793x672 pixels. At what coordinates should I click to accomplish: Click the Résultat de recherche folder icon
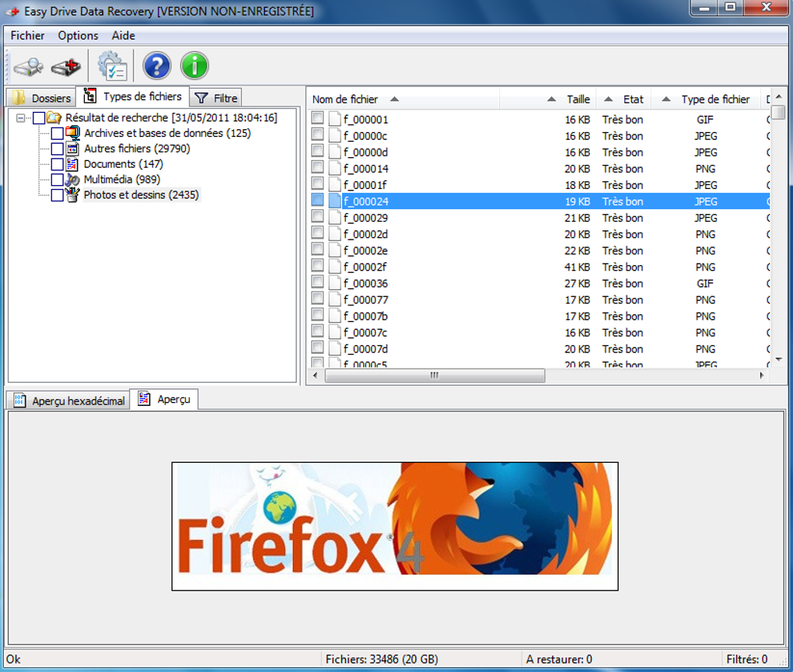(x=54, y=118)
